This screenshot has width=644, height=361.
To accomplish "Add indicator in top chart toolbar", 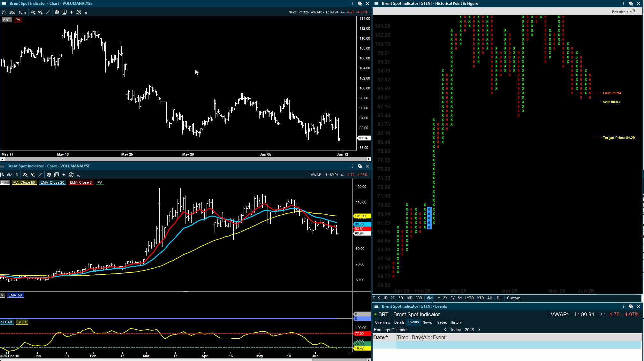I will click(x=33, y=12).
